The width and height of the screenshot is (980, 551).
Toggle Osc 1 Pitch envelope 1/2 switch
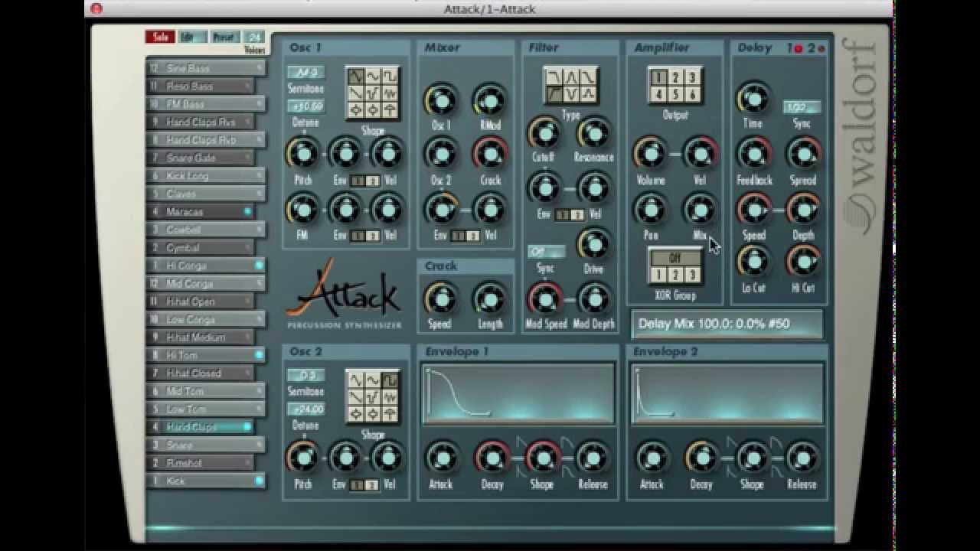click(365, 181)
